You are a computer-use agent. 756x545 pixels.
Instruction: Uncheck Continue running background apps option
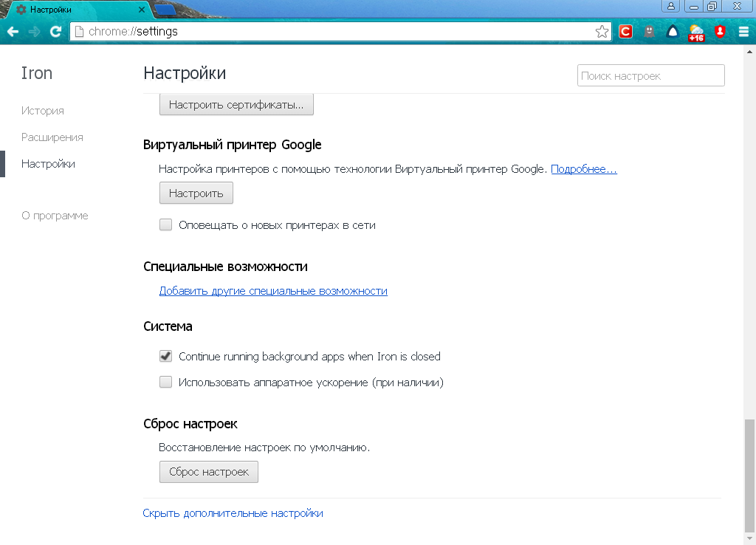166,356
